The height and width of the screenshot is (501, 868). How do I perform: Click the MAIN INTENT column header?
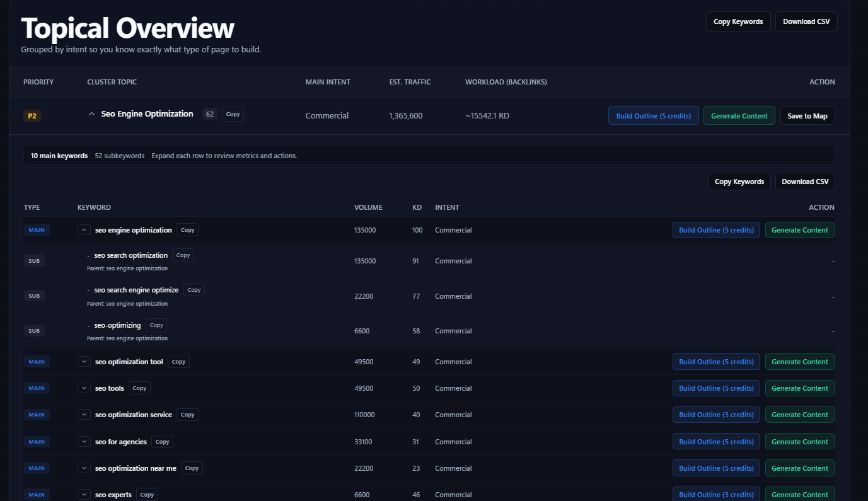click(x=328, y=82)
